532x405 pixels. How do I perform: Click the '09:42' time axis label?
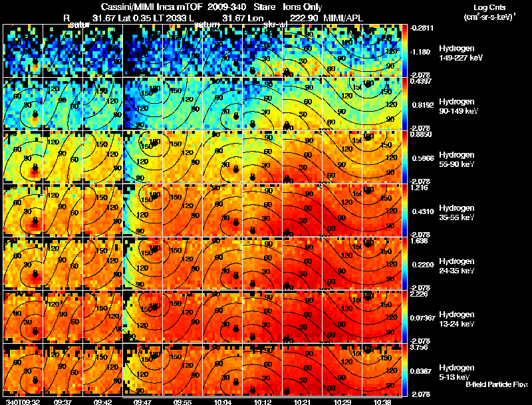tap(103, 402)
